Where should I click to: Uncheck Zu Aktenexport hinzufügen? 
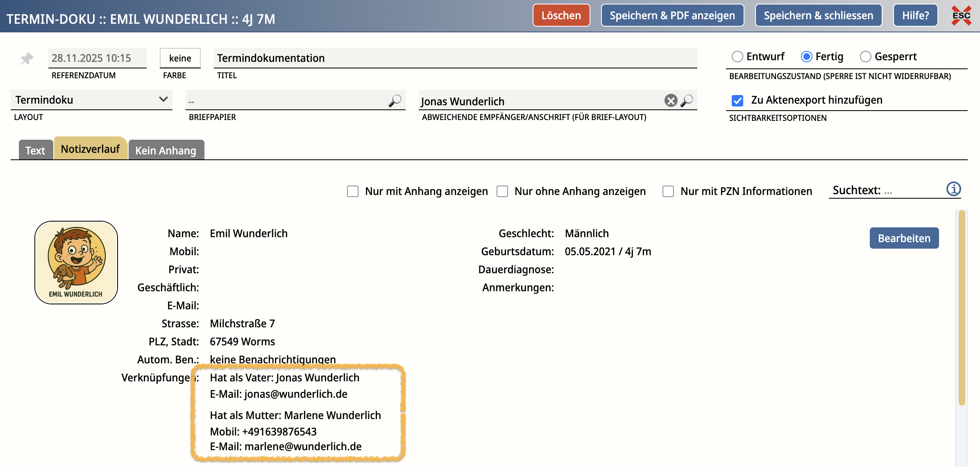[x=737, y=100]
